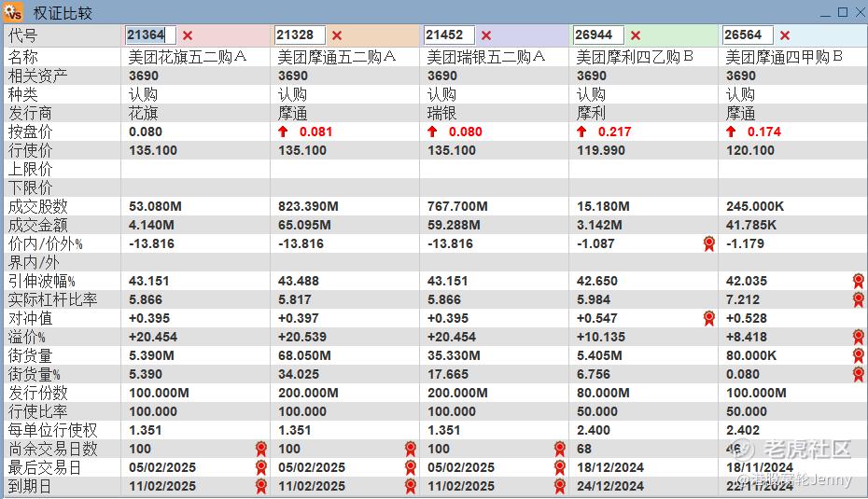
Task: Click strike price 120.100
Action: pos(750,150)
